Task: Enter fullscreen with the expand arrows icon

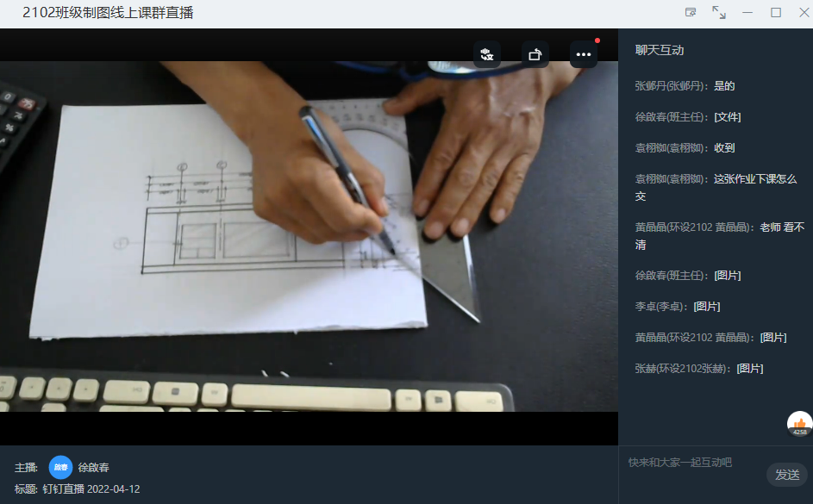Action: point(718,12)
